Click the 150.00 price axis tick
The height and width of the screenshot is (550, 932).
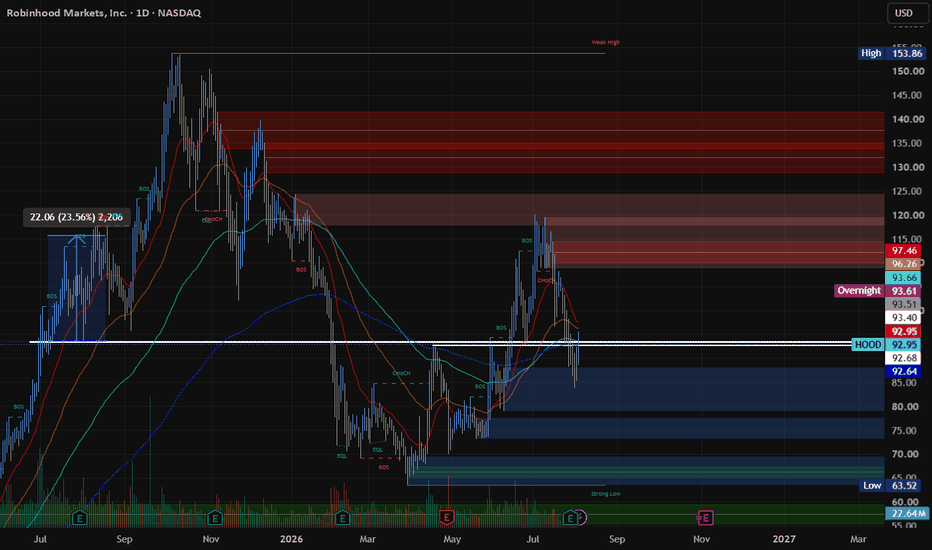point(908,71)
